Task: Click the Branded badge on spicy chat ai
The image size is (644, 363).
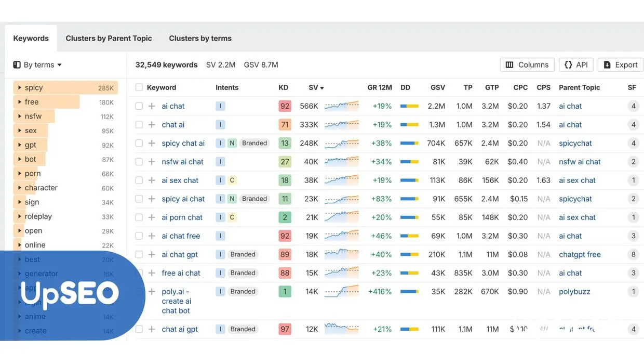Action: [254, 143]
